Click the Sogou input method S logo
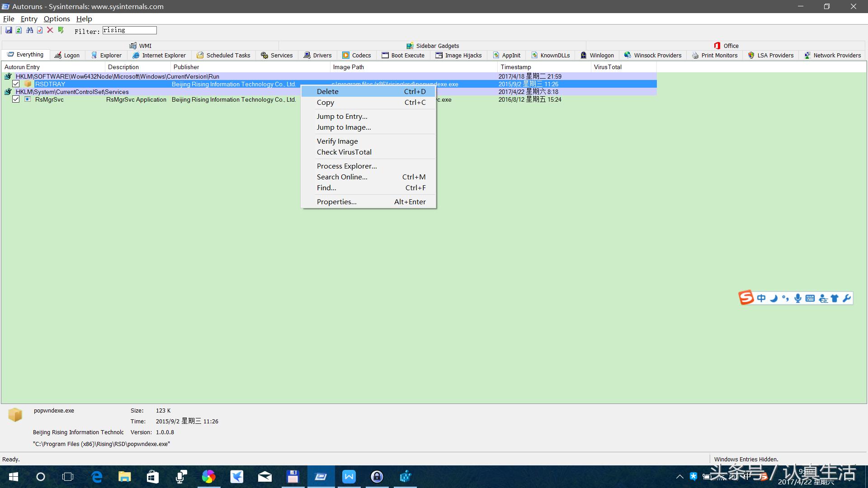The height and width of the screenshot is (488, 868). [746, 298]
